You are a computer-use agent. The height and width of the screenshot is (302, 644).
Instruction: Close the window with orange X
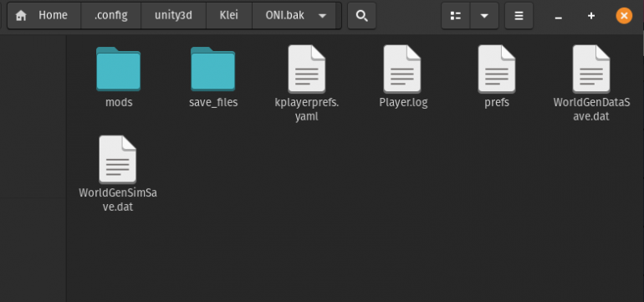[624, 16]
